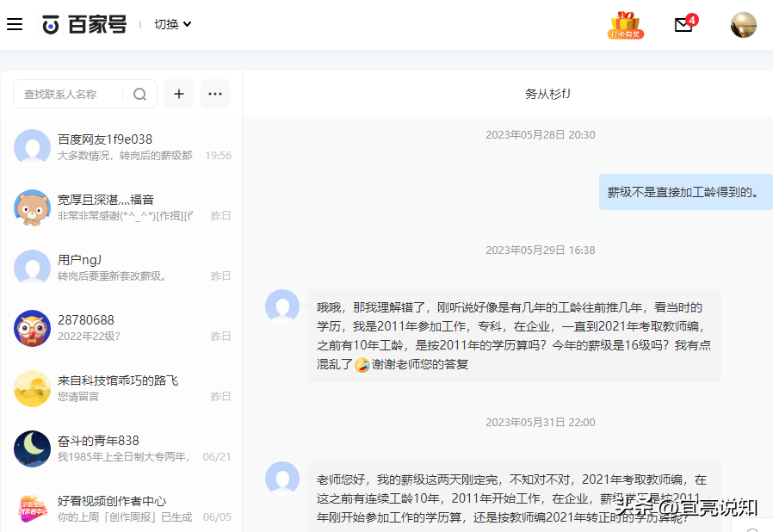Expand the 切换 account switcher dropdown

173,24
